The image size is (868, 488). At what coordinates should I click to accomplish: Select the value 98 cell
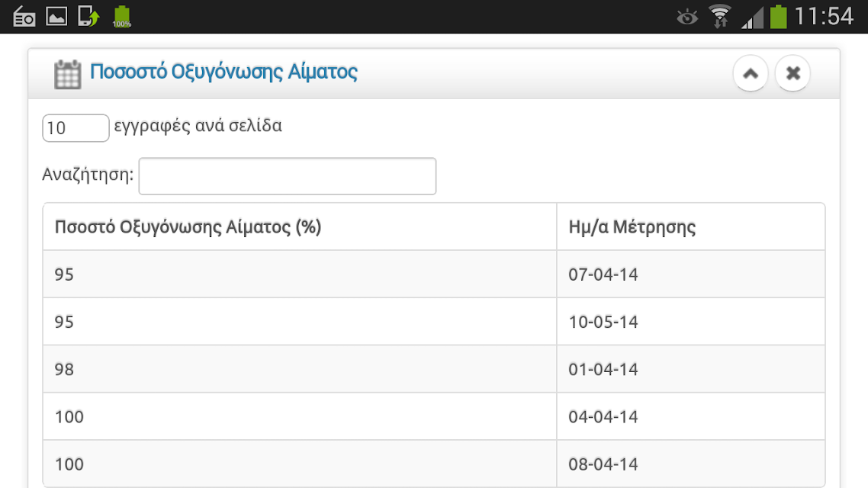coord(300,370)
